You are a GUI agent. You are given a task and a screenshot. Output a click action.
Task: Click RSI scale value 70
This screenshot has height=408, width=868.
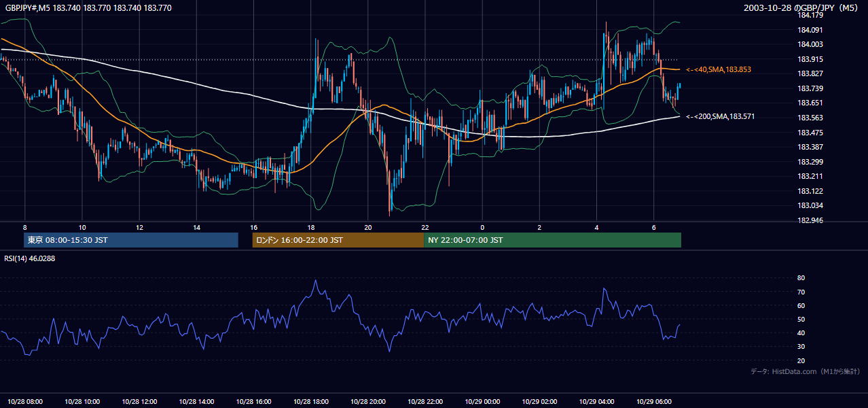(801, 292)
